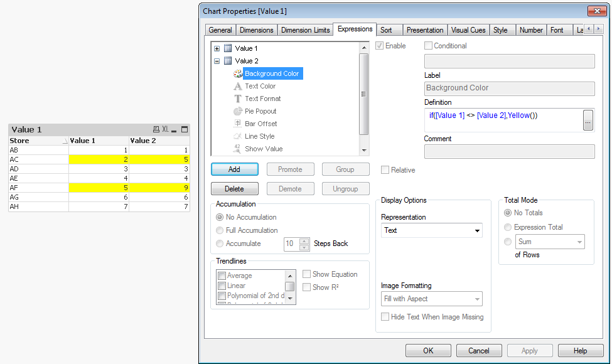The height and width of the screenshot is (364, 612).
Task: Check the Average trendline box
Action: pyautogui.click(x=222, y=276)
